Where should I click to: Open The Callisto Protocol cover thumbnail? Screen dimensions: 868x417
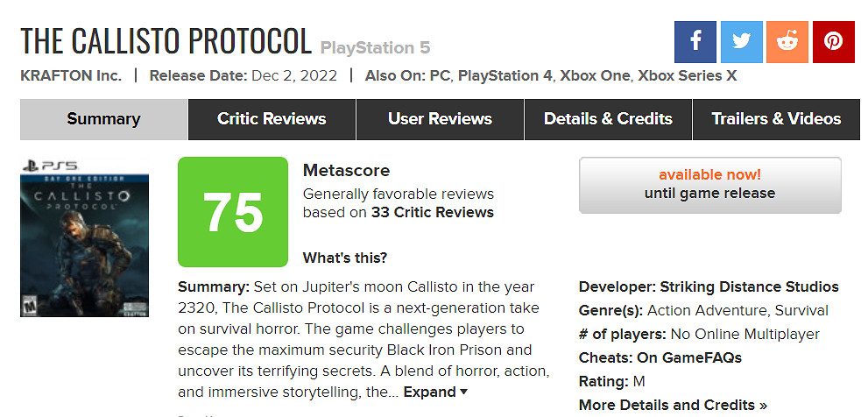point(84,237)
